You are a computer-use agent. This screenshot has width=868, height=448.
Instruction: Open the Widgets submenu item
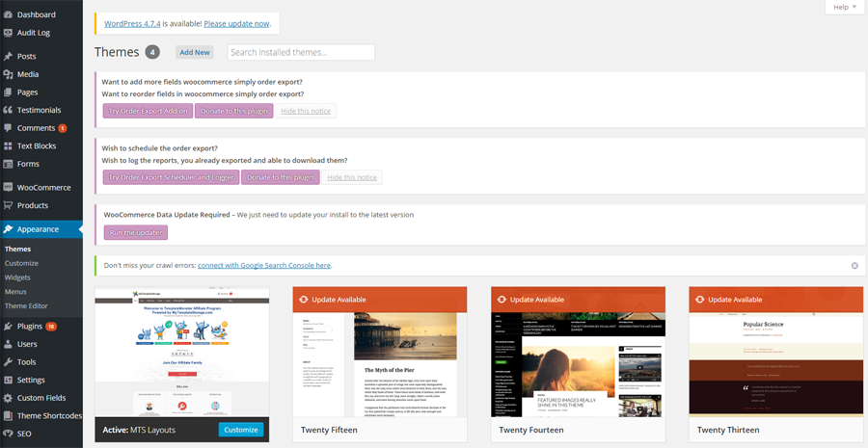(x=18, y=277)
